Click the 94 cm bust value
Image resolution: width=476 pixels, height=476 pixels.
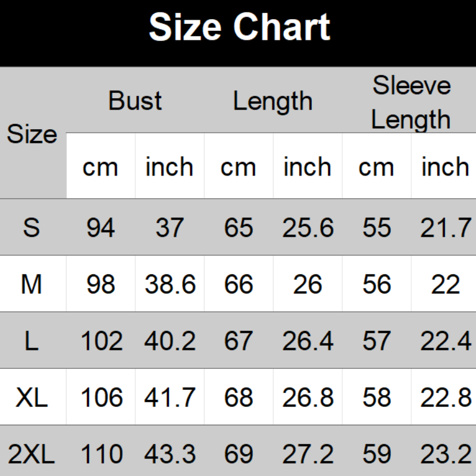[100, 228]
